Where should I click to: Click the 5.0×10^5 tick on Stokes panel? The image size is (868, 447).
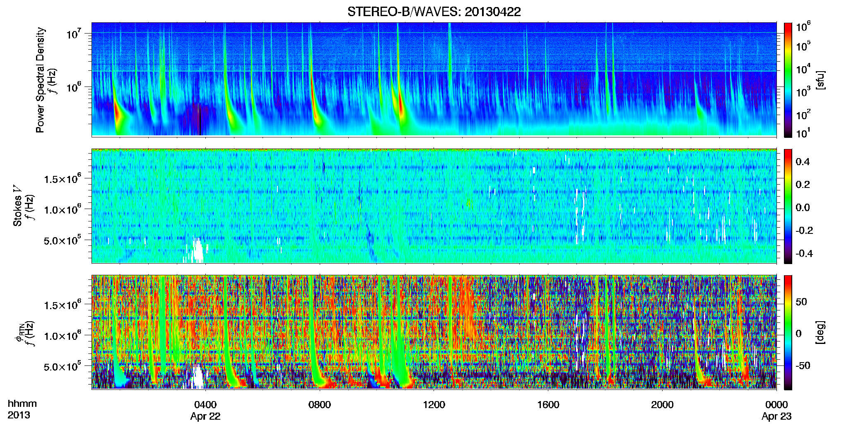point(63,240)
